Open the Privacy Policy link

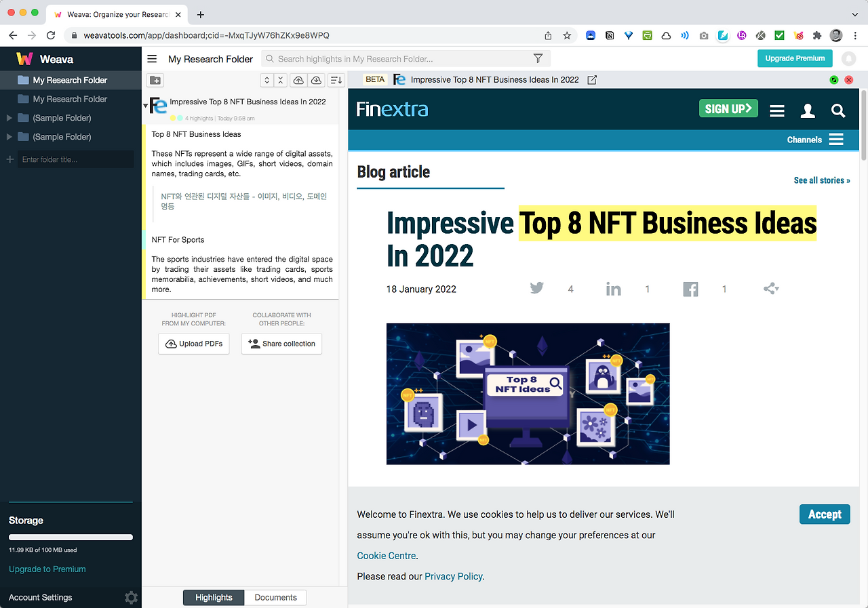pos(454,576)
